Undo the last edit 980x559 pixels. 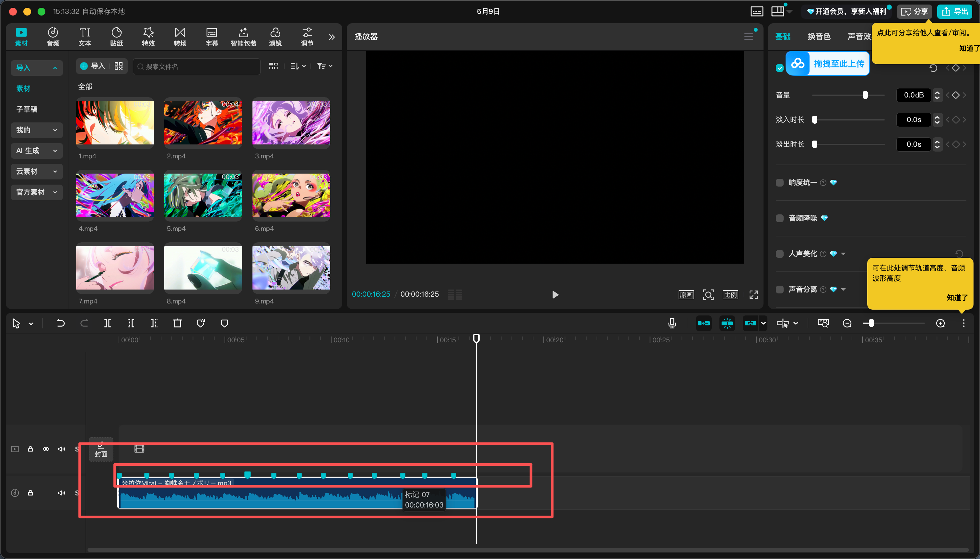coord(61,323)
